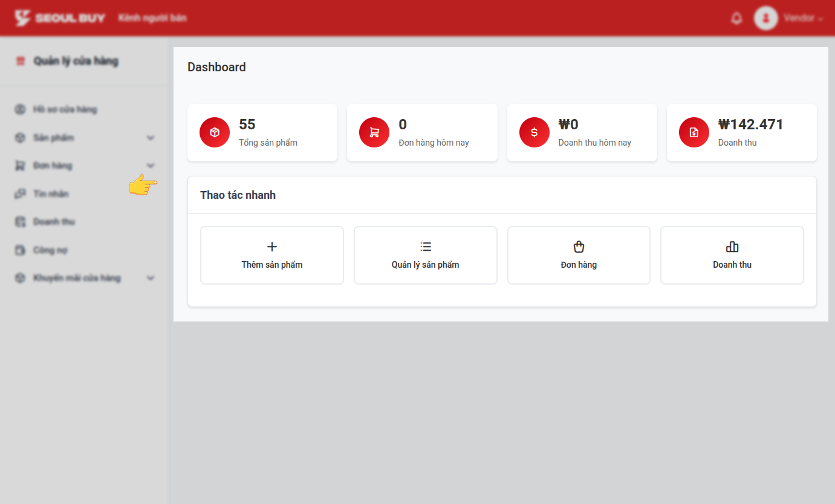The image size is (835, 504).
Task: Click the dollar icon for Doanh thu hôm nay
Action: pos(534,132)
